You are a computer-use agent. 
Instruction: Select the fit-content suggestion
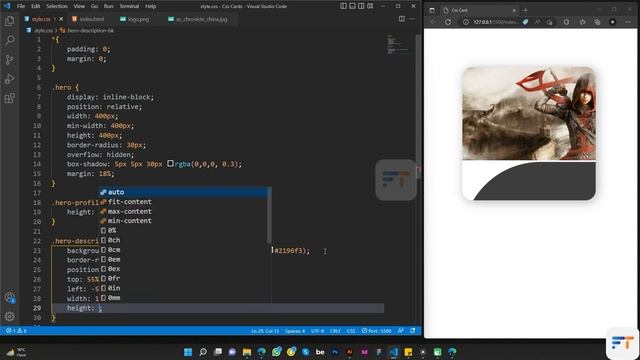coord(183,202)
